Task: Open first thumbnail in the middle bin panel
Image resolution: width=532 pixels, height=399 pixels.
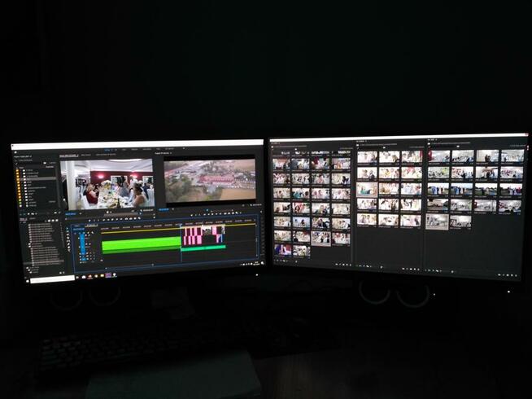Action: pos(367,157)
